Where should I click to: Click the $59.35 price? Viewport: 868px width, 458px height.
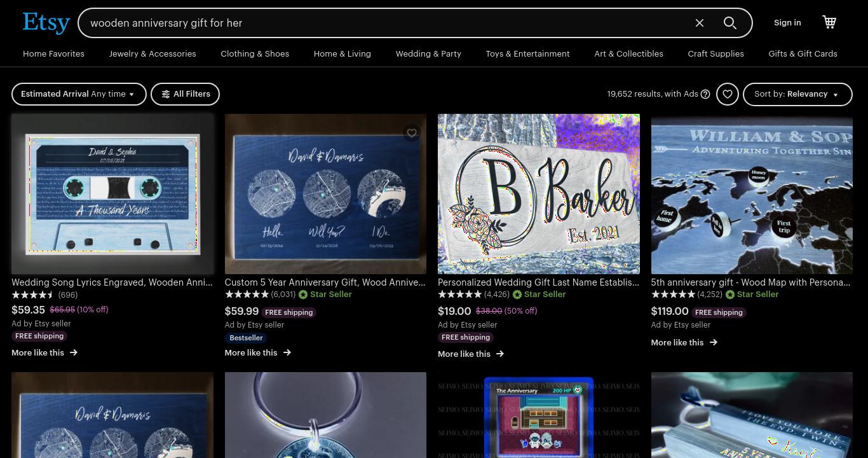click(29, 310)
